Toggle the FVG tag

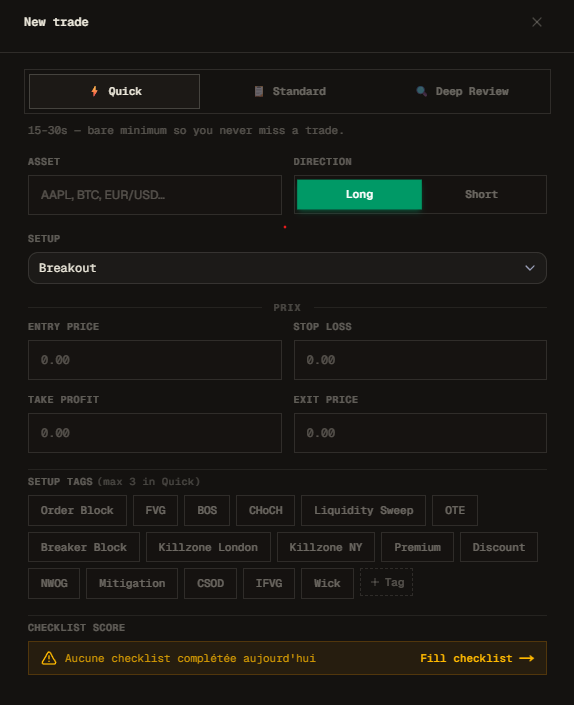tap(156, 510)
